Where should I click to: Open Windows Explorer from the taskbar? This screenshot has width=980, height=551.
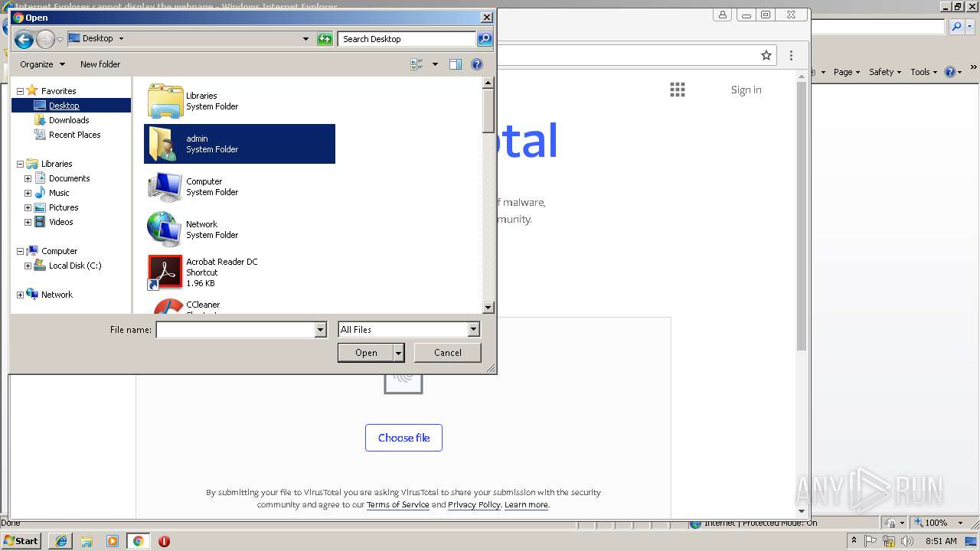(x=87, y=541)
